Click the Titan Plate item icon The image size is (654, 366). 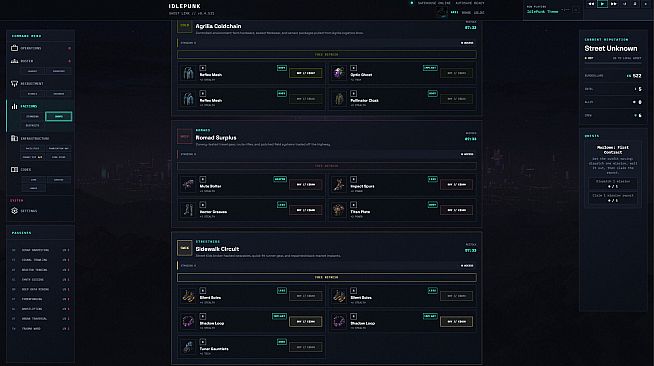click(x=339, y=210)
